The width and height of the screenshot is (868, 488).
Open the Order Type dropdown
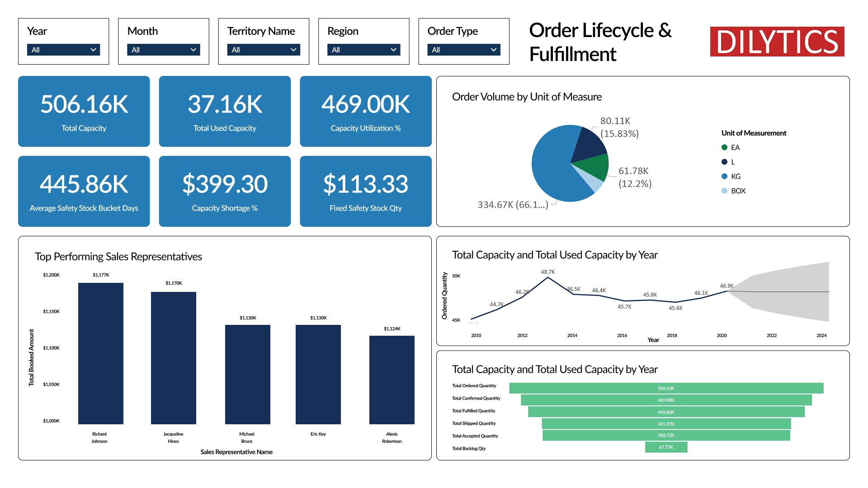[463, 50]
